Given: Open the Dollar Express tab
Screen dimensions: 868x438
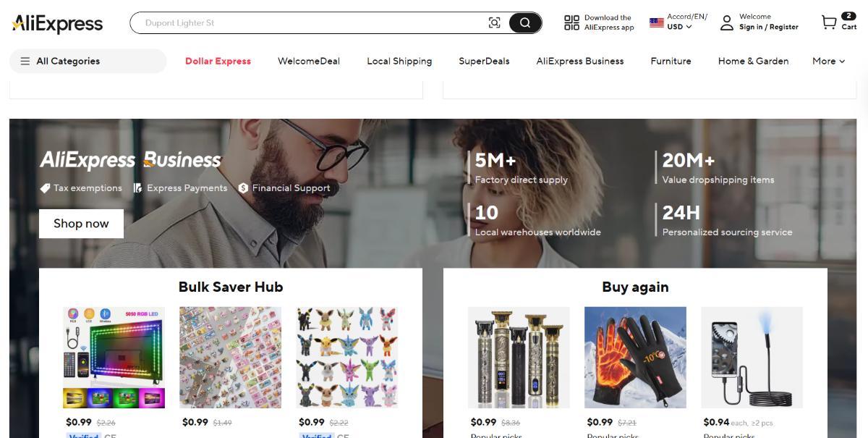Looking at the screenshot, I should coord(218,61).
